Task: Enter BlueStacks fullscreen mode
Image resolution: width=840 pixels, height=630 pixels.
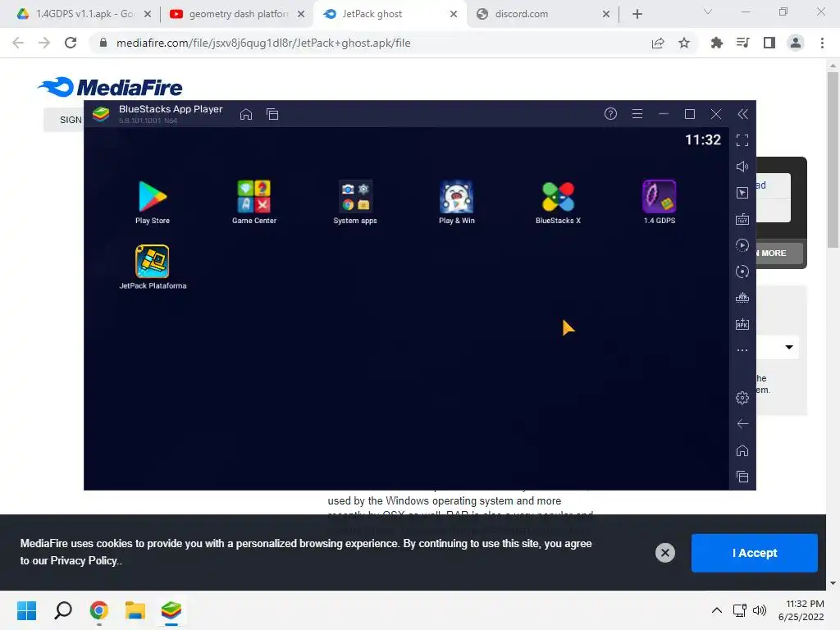Action: (x=742, y=140)
